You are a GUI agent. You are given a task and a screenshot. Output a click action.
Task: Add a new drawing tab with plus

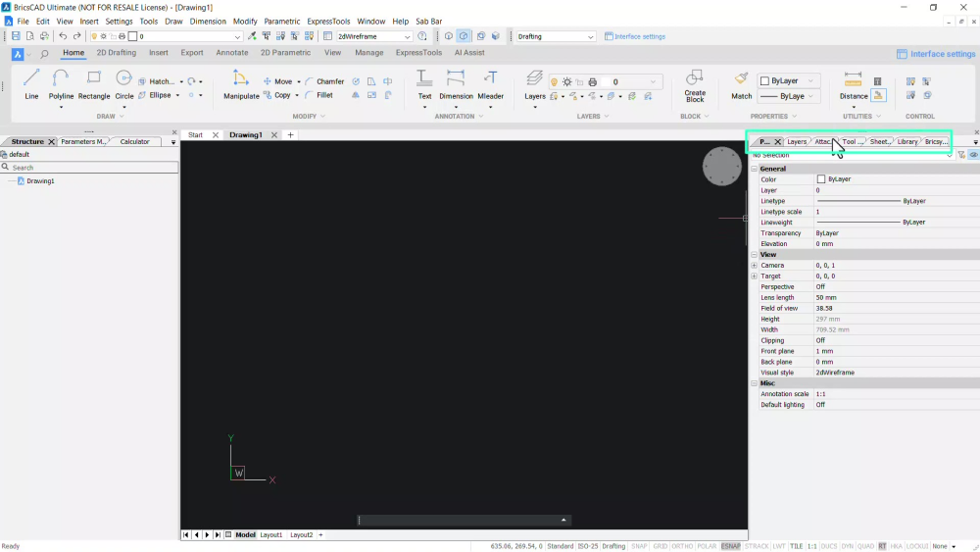coord(290,135)
